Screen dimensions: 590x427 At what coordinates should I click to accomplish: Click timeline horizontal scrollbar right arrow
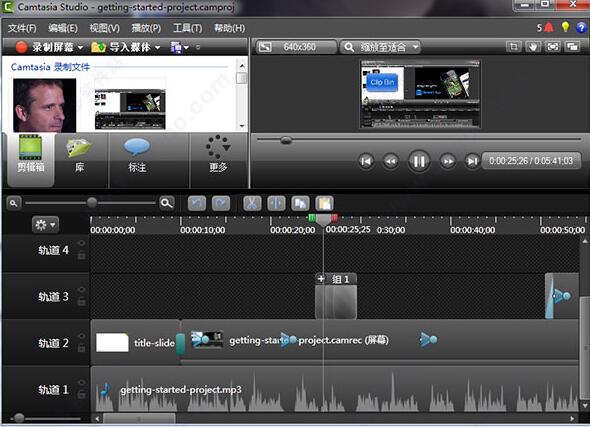point(572,418)
